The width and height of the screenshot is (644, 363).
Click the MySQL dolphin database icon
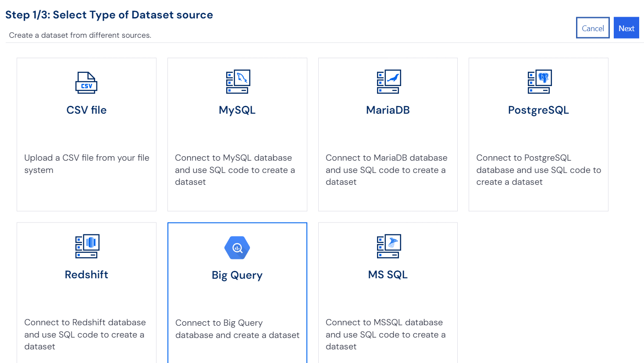237,82
